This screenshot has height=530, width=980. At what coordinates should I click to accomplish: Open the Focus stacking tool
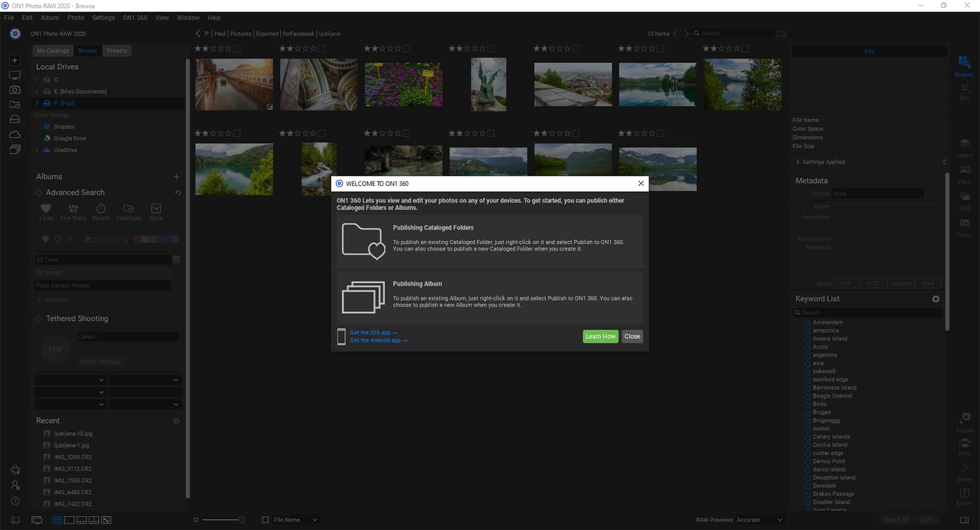pos(964,223)
